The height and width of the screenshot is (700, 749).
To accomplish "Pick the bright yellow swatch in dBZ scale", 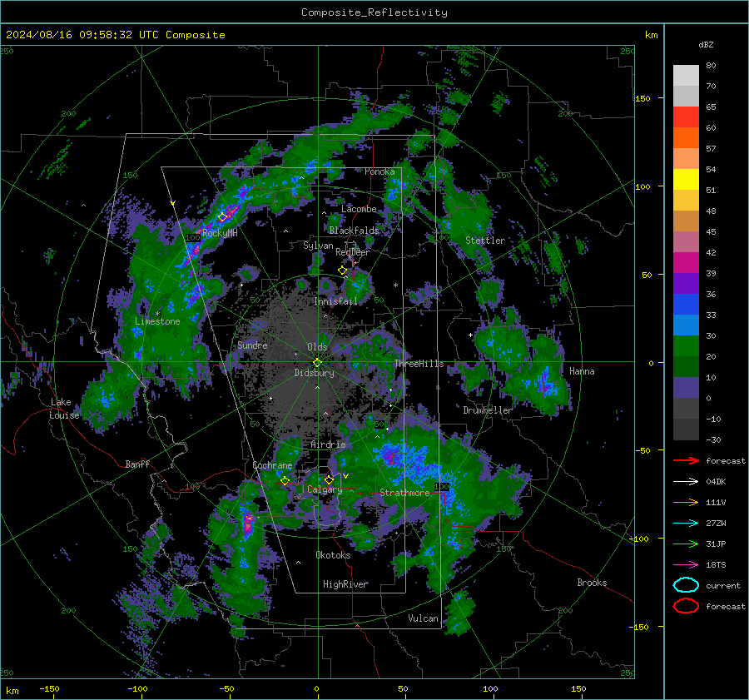I will pyautogui.click(x=686, y=180).
